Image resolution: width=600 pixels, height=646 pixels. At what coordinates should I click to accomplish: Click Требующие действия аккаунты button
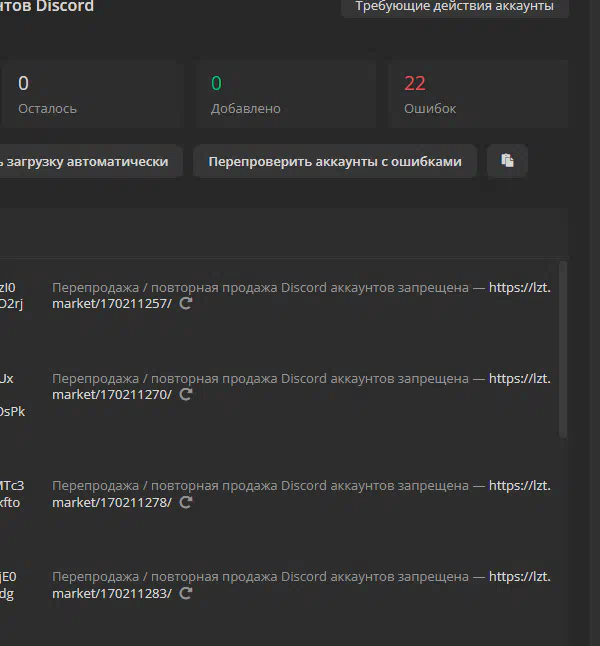[x=455, y=6]
